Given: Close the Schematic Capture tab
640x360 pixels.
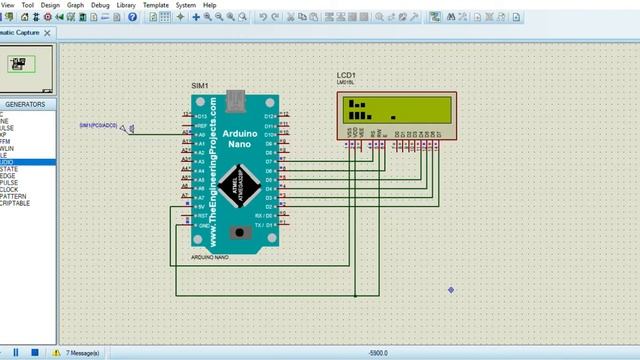Looking at the screenshot, I should coord(47,33).
